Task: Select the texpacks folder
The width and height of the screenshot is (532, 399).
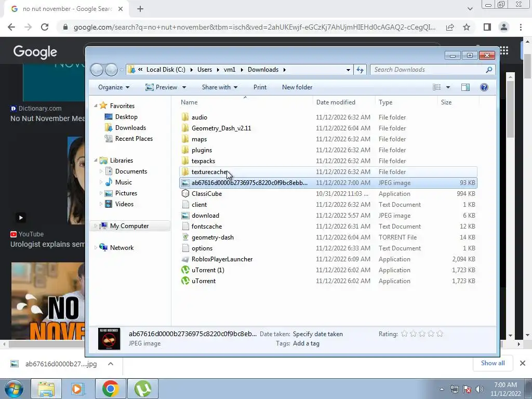Action: click(203, 161)
